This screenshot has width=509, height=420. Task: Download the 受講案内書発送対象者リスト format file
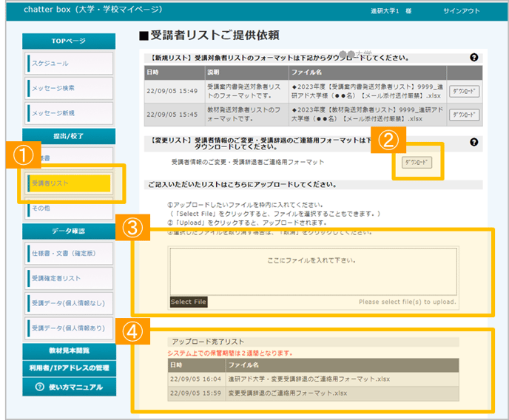tap(465, 92)
